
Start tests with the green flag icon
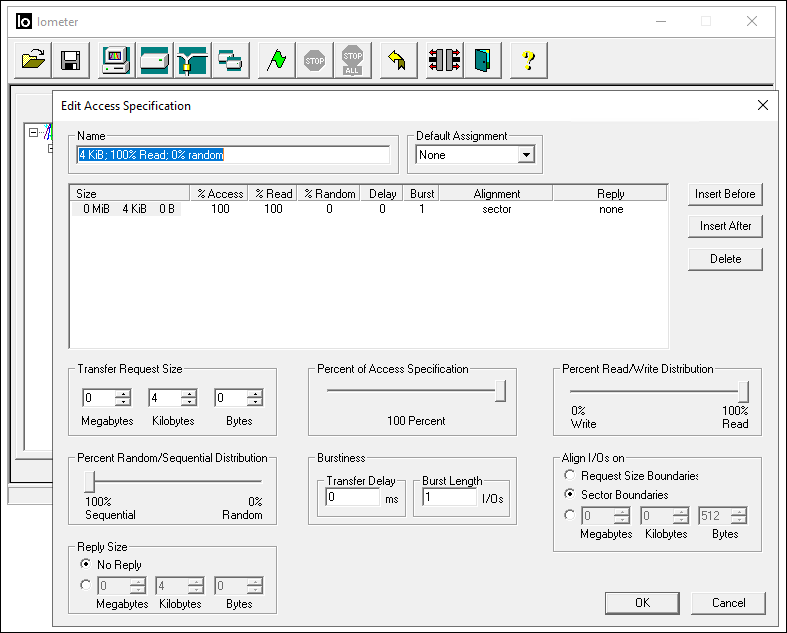click(x=277, y=60)
